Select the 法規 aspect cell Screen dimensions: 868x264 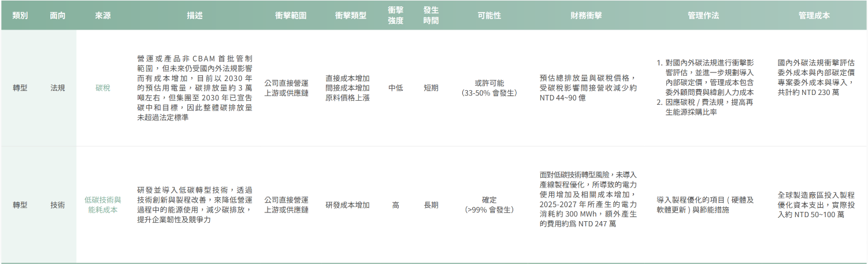pyautogui.click(x=58, y=88)
